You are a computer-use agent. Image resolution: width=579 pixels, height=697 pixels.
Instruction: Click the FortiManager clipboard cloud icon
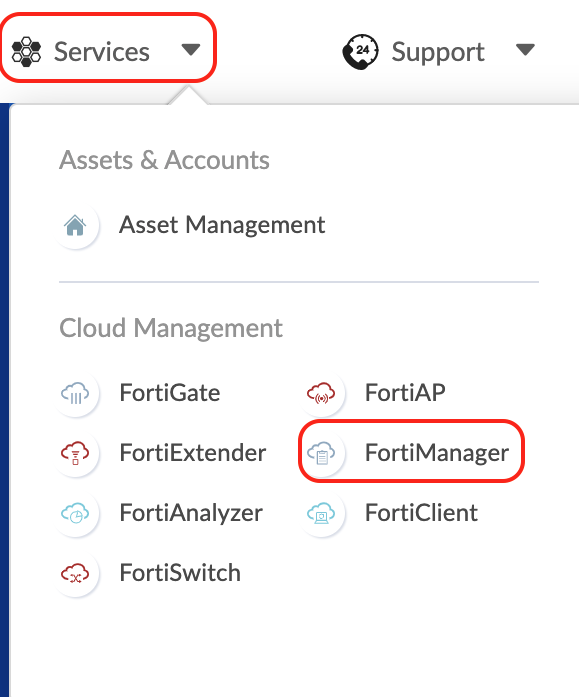click(x=321, y=453)
